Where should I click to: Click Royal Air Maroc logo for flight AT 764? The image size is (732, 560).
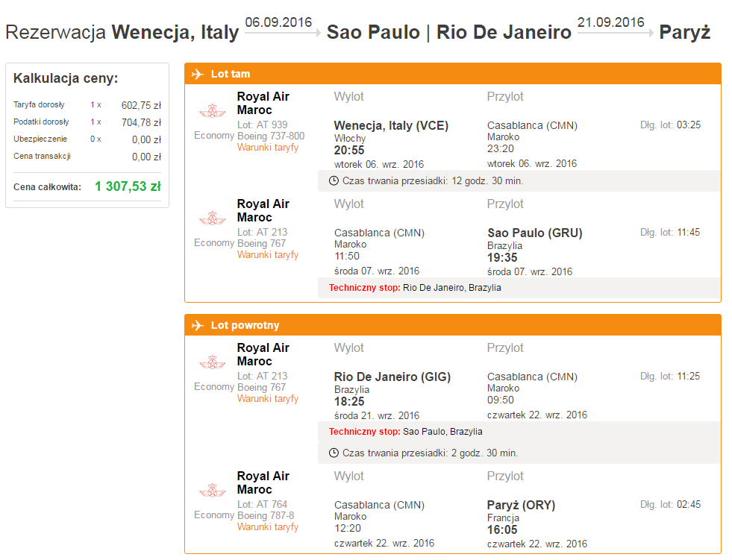pyautogui.click(x=213, y=491)
